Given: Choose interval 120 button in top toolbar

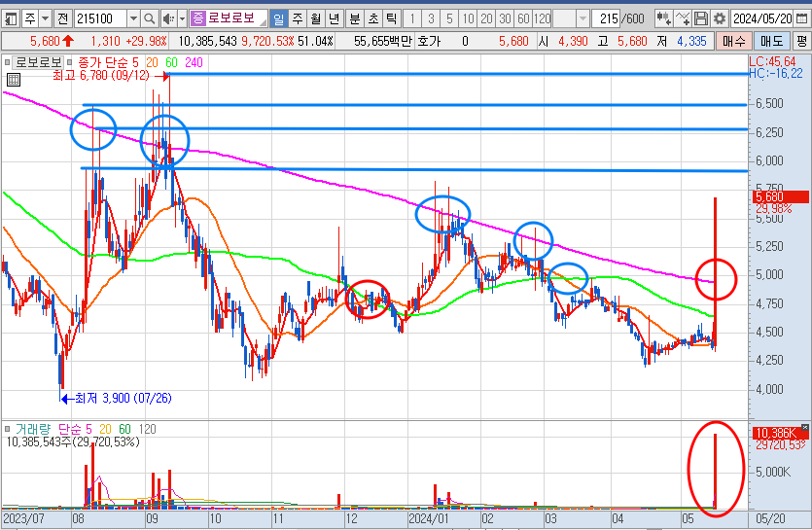Looking at the screenshot, I should pos(542,19).
